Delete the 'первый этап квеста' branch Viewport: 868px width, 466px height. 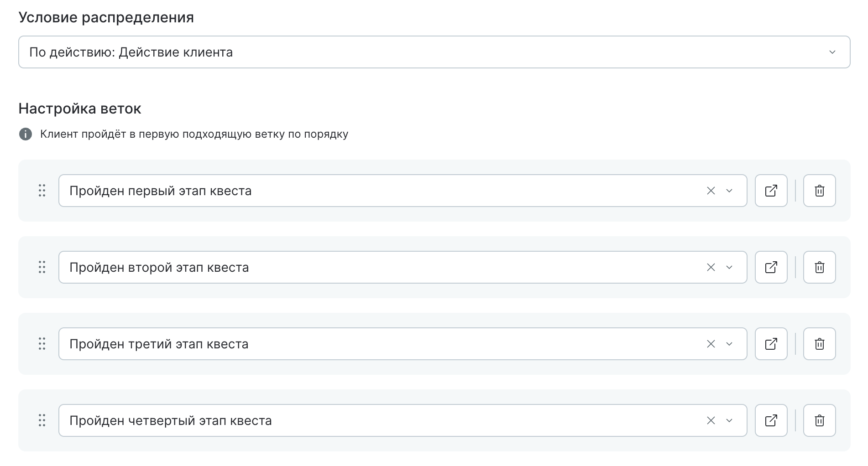819,191
